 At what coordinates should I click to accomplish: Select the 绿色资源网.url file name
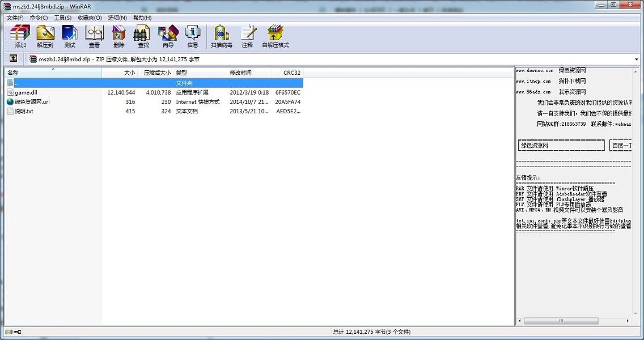coord(32,102)
